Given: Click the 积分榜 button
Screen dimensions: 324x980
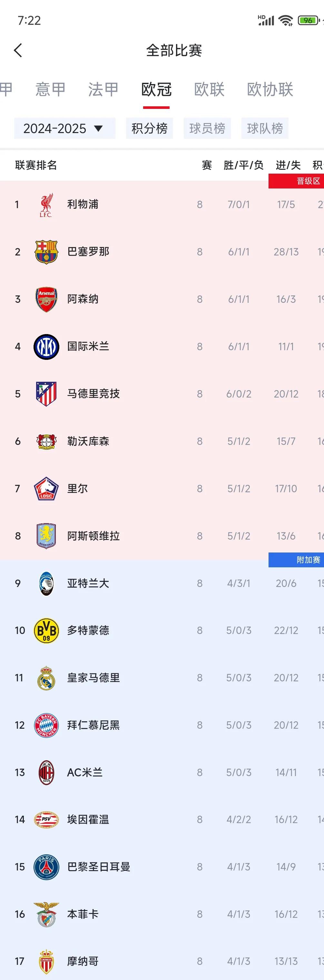Looking at the screenshot, I should tap(149, 128).
